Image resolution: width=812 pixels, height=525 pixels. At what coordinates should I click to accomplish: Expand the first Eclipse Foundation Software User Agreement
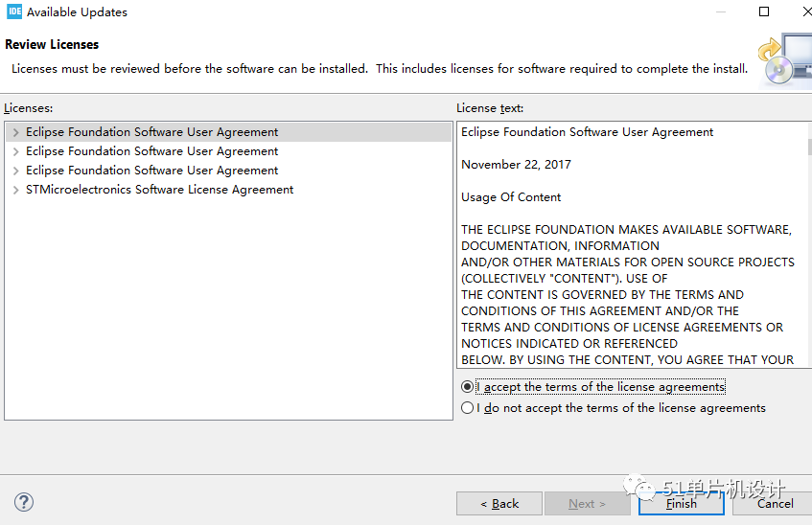point(16,132)
